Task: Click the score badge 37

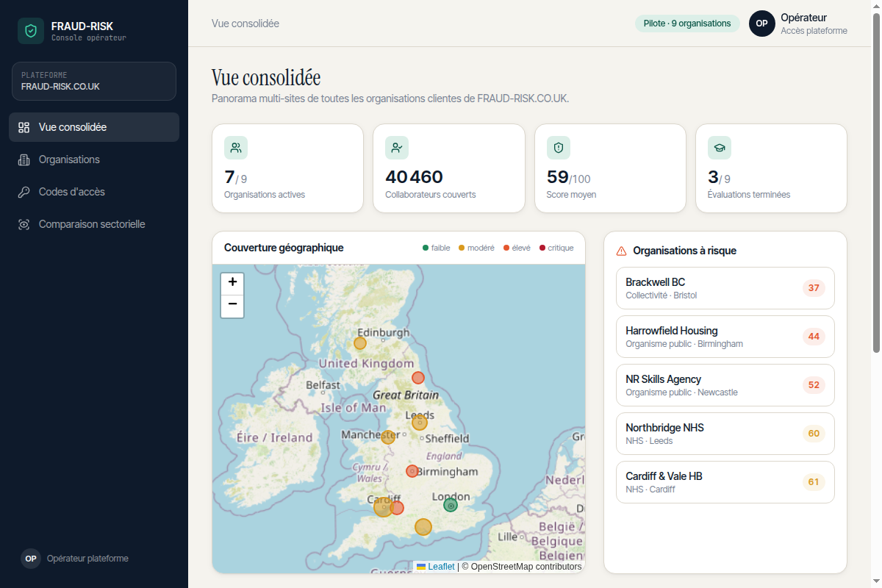Action: (x=814, y=288)
